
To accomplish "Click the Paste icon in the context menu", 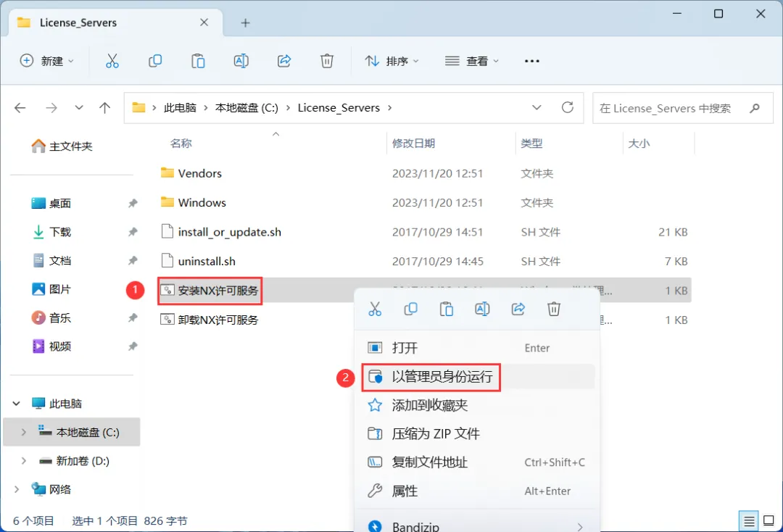I will tap(447, 309).
